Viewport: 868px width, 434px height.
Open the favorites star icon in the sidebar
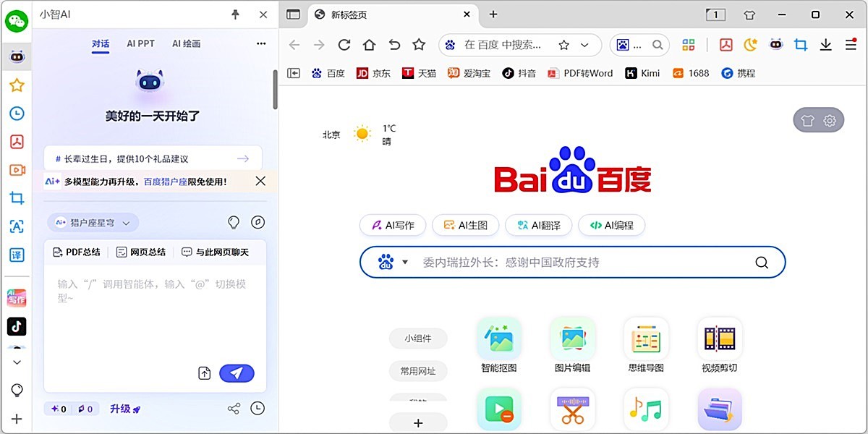[x=17, y=85]
